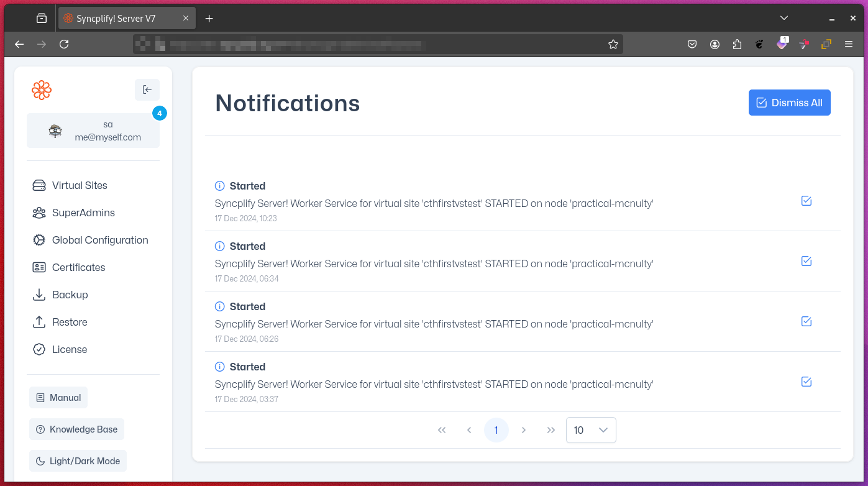
Task: Open the Certificates section
Action: pos(78,267)
